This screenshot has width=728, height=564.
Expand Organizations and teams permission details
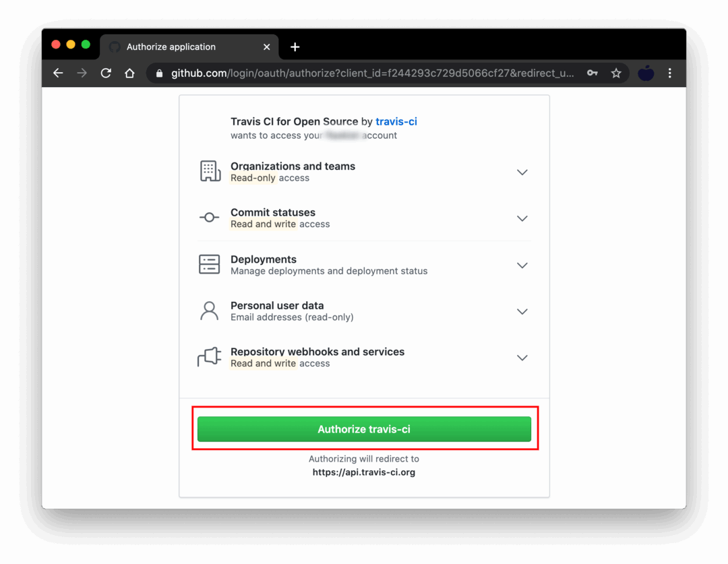tap(522, 173)
